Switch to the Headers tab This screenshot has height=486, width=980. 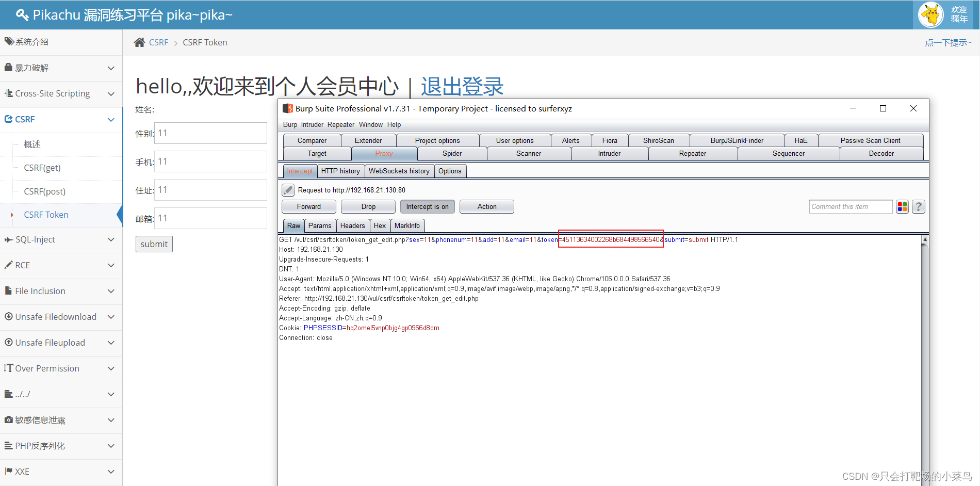point(353,226)
